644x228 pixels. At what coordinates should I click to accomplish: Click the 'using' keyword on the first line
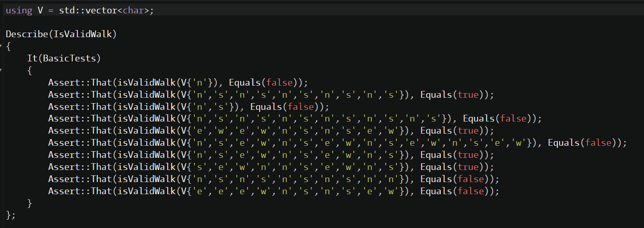[x=19, y=10]
